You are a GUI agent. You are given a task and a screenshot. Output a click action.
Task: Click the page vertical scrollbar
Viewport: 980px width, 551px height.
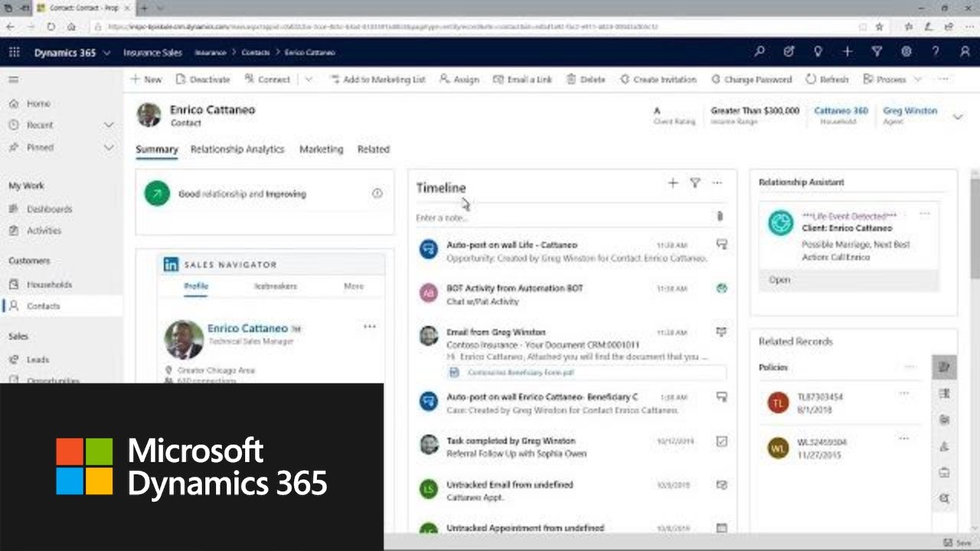click(x=974, y=228)
